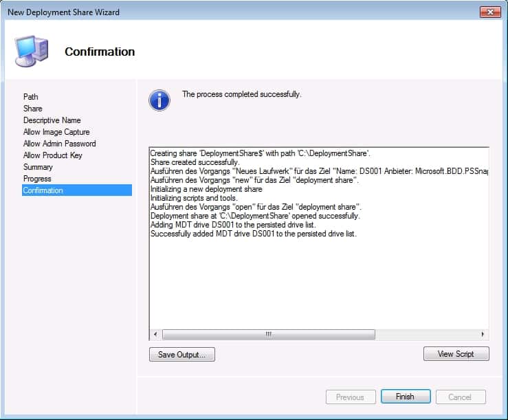Viewport: 508px width, 420px height.
Task: Click the line 'Initializing scripts and tools.'
Action: (194, 198)
